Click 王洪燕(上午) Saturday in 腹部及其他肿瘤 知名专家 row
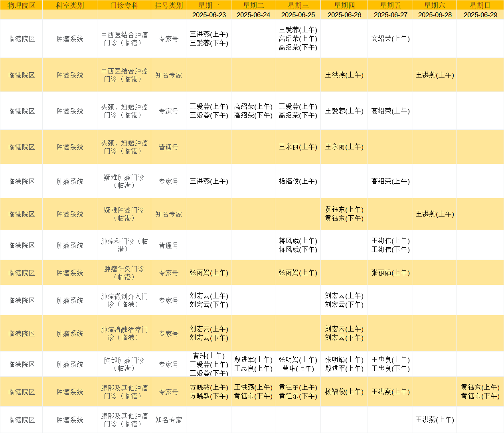 435,420
